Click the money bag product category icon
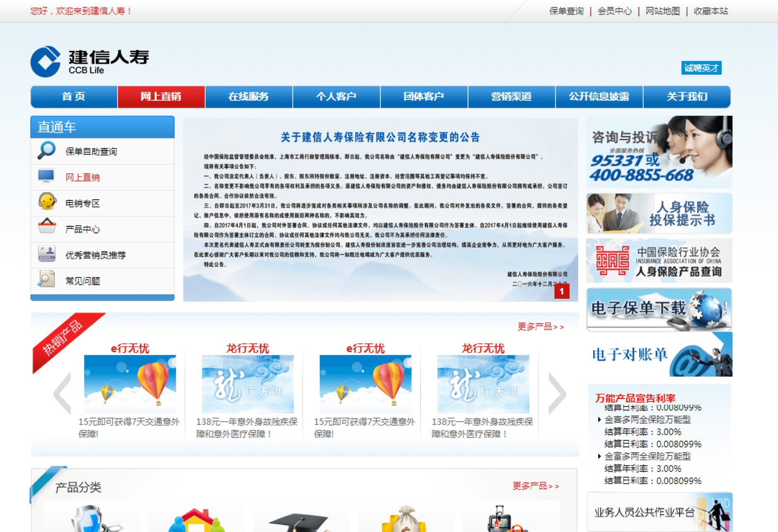Viewport: 778px width, 532px height. tap(405, 519)
